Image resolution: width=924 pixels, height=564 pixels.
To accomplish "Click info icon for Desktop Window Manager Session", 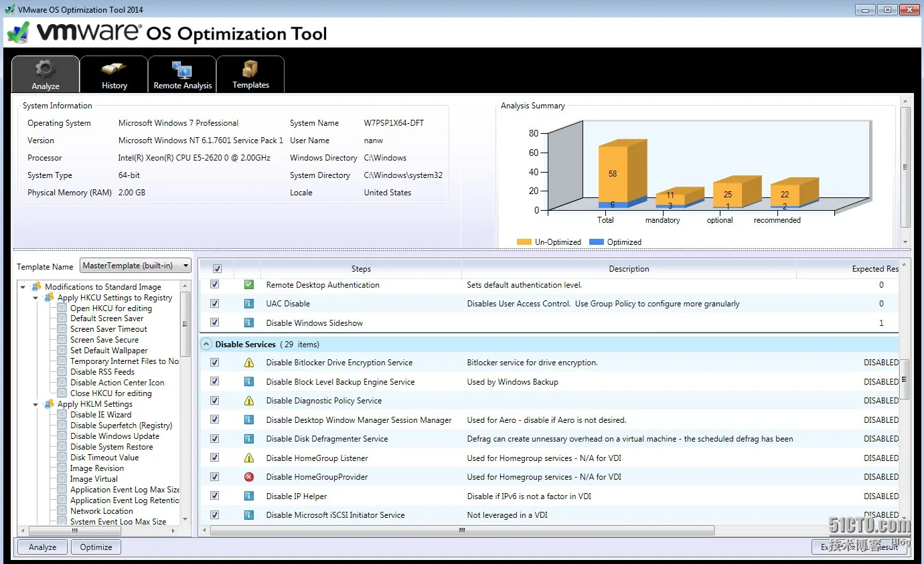I will (x=249, y=419).
